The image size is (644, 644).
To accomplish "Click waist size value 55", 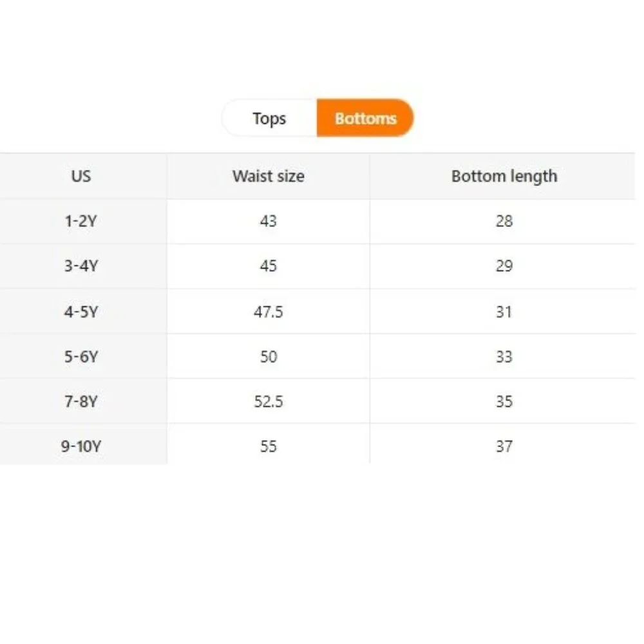I will point(268,446).
